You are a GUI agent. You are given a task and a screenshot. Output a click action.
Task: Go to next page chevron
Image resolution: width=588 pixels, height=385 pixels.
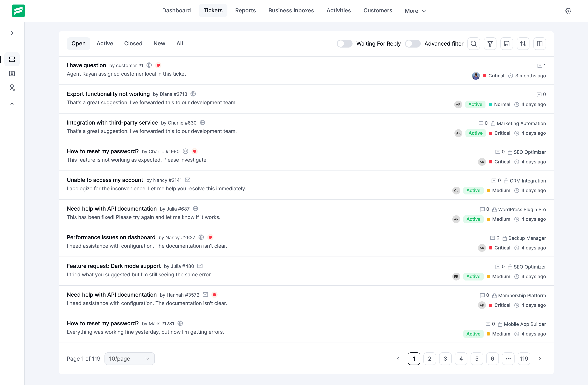click(539, 358)
